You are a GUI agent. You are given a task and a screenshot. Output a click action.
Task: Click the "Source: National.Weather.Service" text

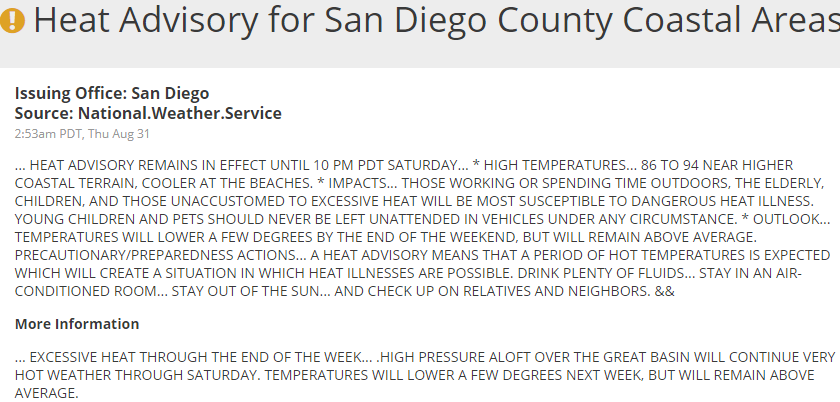pyautogui.click(x=148, y=113)
